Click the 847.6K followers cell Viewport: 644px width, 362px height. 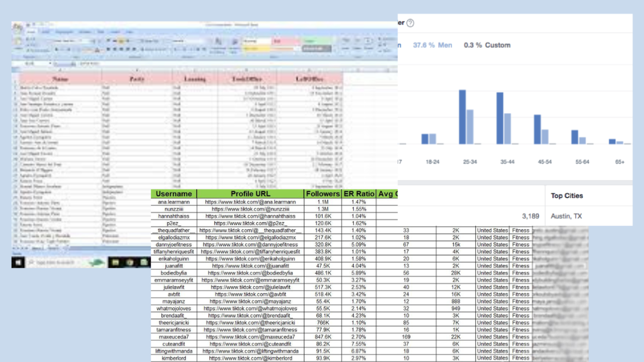323,337
